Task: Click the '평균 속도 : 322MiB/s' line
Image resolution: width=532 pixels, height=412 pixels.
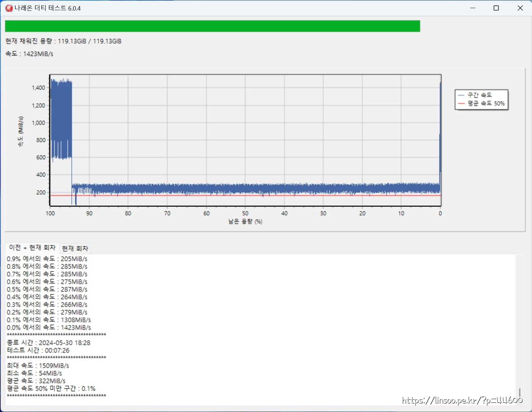Action: coord(36,381)
